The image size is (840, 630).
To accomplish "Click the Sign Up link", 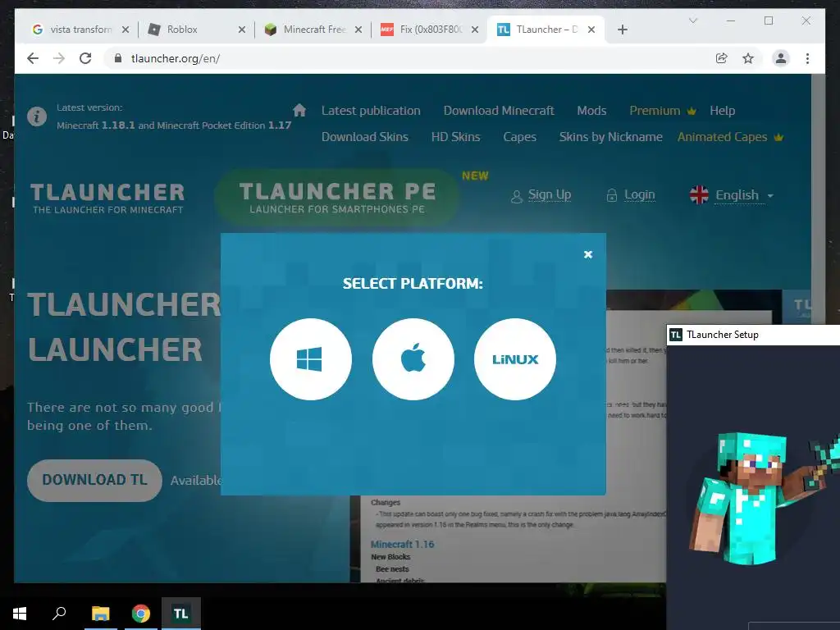I will 549,194.
